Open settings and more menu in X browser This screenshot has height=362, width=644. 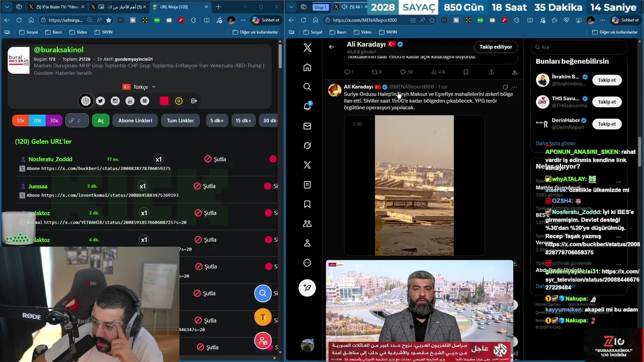click(x=602, y=20)
